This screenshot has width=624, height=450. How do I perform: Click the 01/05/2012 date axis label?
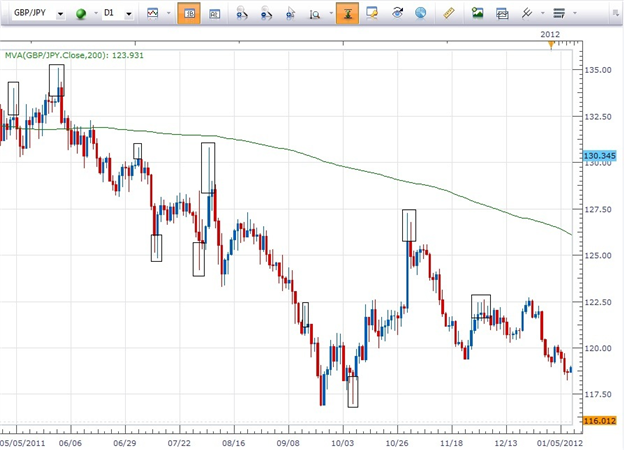560,443
